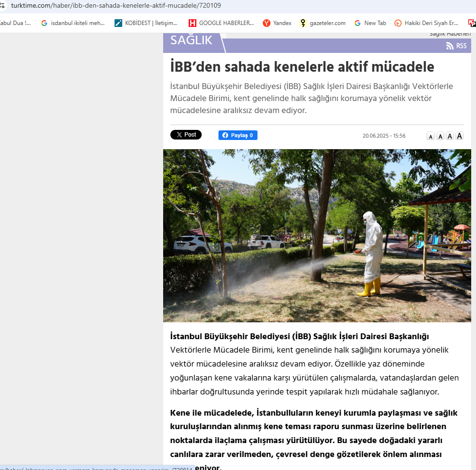Viewport: 476px width, 470px height.
Task: Click the RSS feed icon
Action: coord(450,46)
